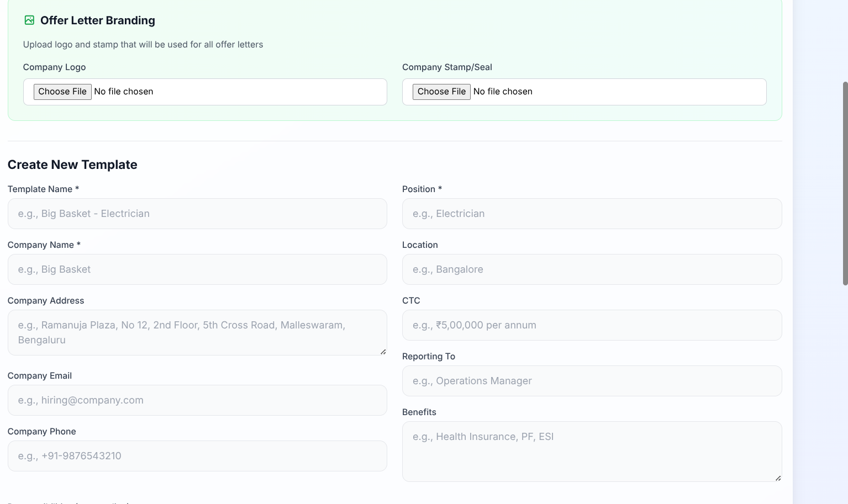Grab the Company Address resize handle
Image resolution: width=848 pixels, height=504 pixels.
click(x=383, y=352)
